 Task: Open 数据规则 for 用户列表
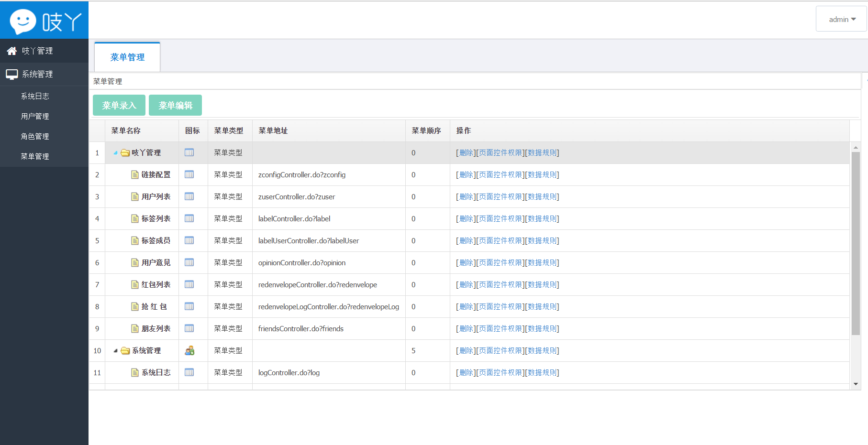tap(542, 197)
